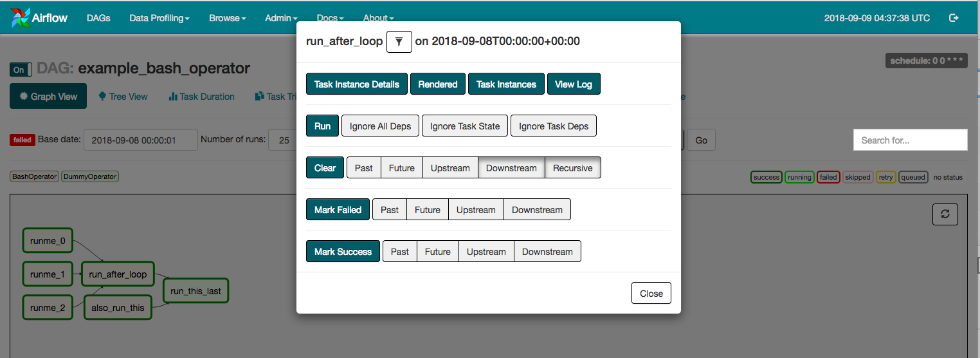Viewport: 980px width, 358px height.
Task: Click the Search for input field
Action: [x=910, y=140]
